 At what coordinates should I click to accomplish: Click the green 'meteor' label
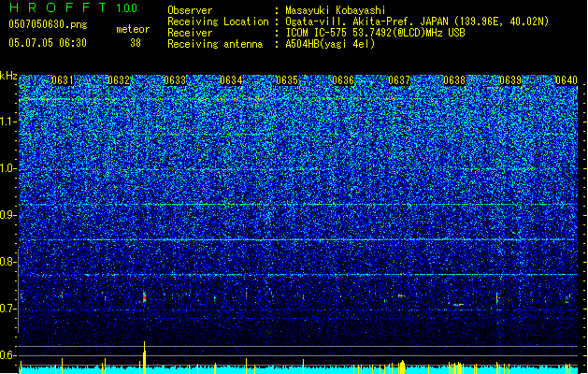[133, 29]
